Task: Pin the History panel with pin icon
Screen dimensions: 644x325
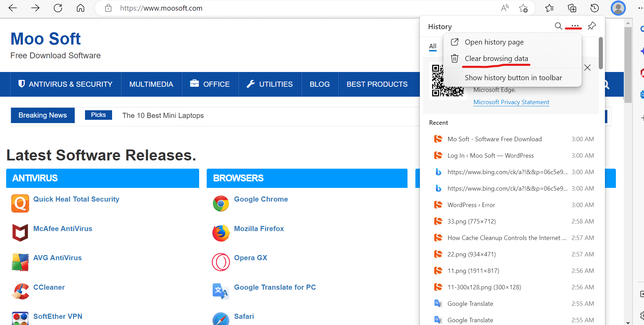Action: pos(592,26)
